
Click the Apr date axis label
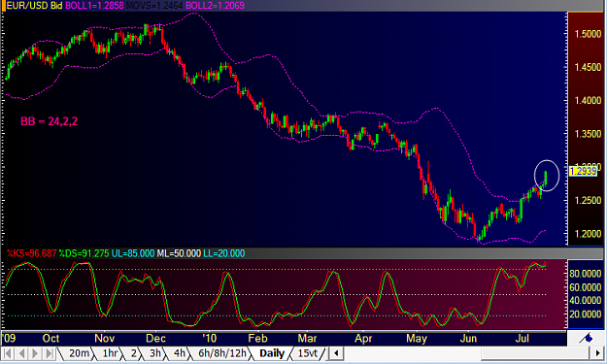pos(363,339)
